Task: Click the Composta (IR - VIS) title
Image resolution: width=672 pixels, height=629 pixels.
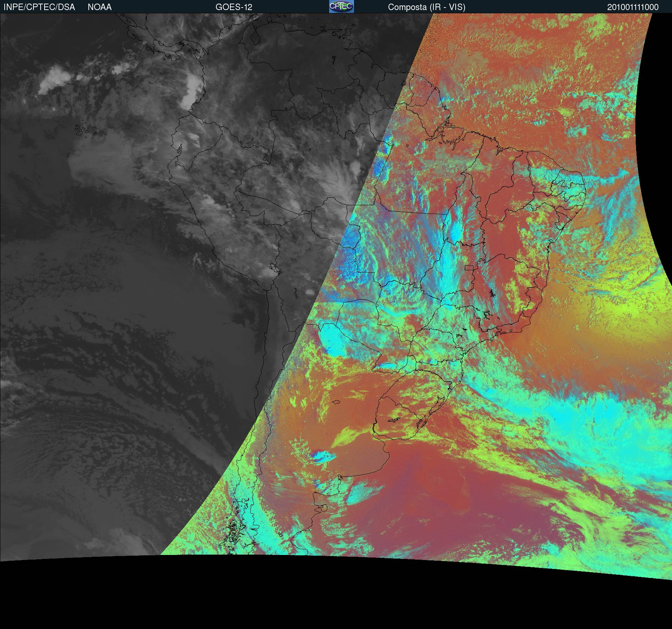Action: pyautogui.click(x=427, y=7)
